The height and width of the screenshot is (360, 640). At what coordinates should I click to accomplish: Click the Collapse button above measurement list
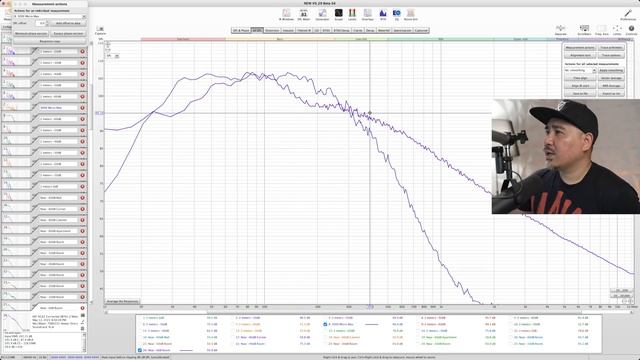tap(7, 27)
